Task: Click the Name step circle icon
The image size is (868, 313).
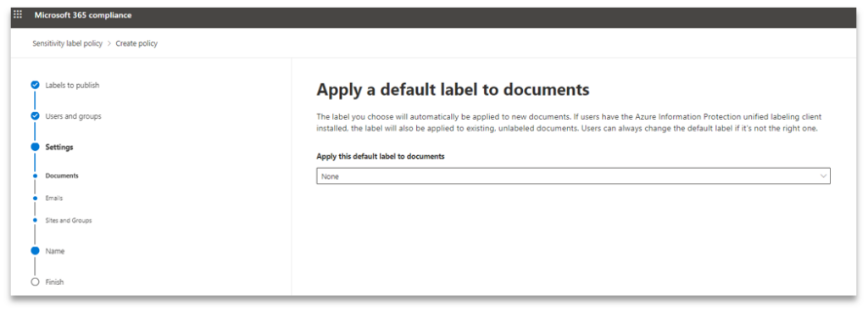Action: (36, 251)
